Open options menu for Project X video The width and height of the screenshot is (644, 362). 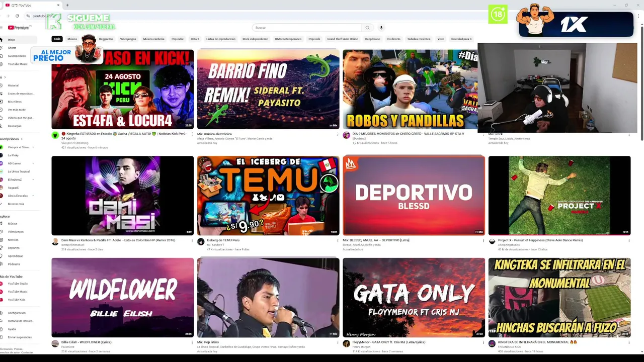click(x=629, y=240)
